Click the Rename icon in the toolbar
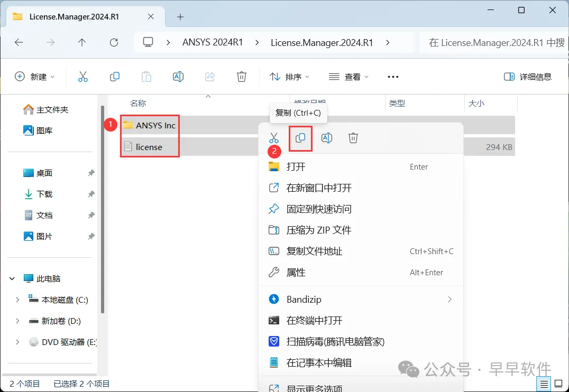Screen dimensions: 569x392 click(x=178, y=77)
